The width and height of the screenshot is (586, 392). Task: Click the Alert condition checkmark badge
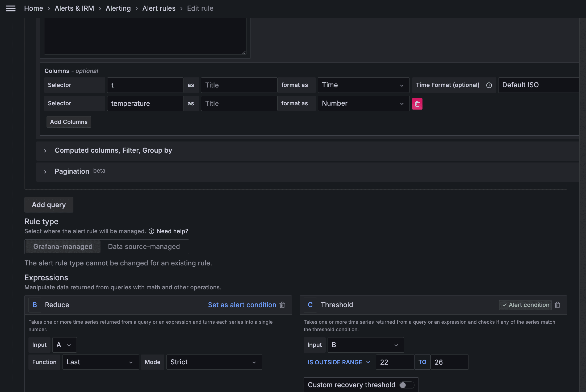[x=525, y=305]
